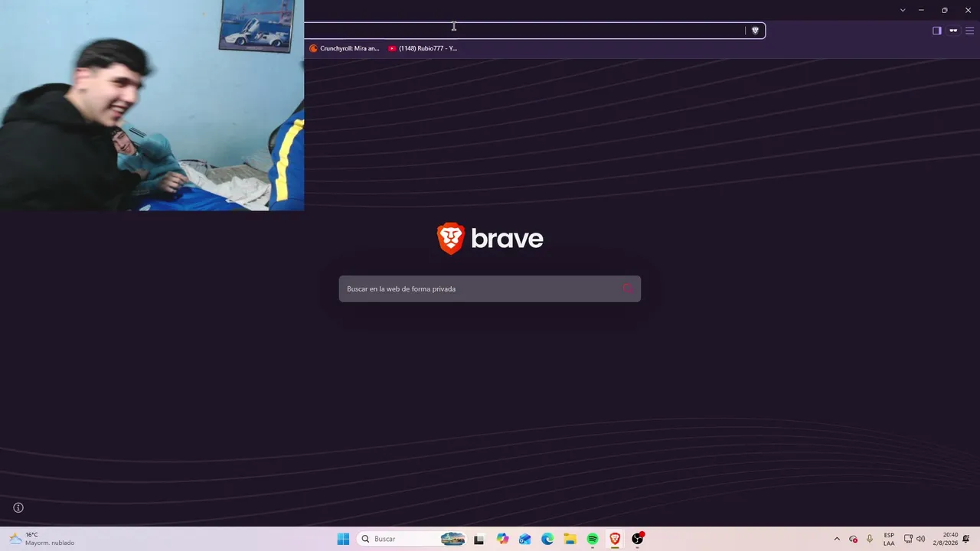Launch Copilot from the taskbar
Viewport: 980px width, 551px height.
[502, 539]
